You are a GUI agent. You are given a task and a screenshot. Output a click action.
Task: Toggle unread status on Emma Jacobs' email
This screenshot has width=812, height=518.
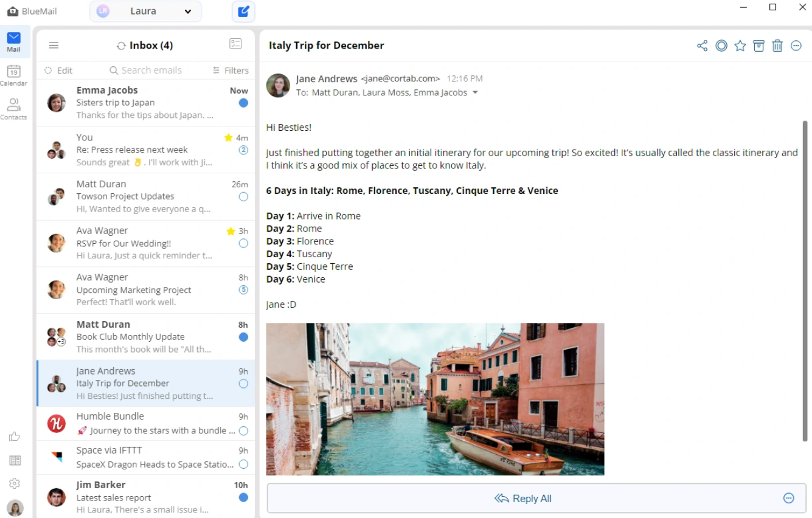point(243,103)
